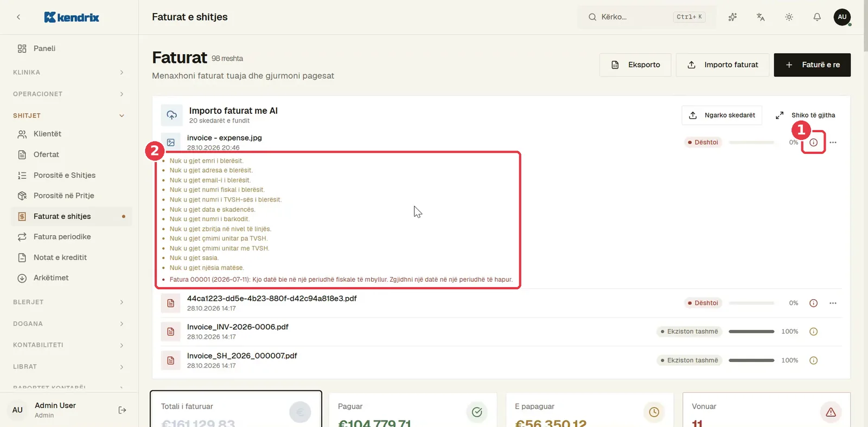This screenshot has height=427, width=868.
Task: Click the Importo faturat button
Action: point(723,65)
